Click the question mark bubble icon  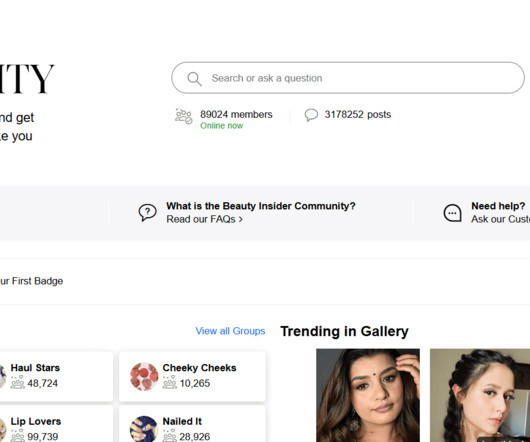click(x=147, y=213)
